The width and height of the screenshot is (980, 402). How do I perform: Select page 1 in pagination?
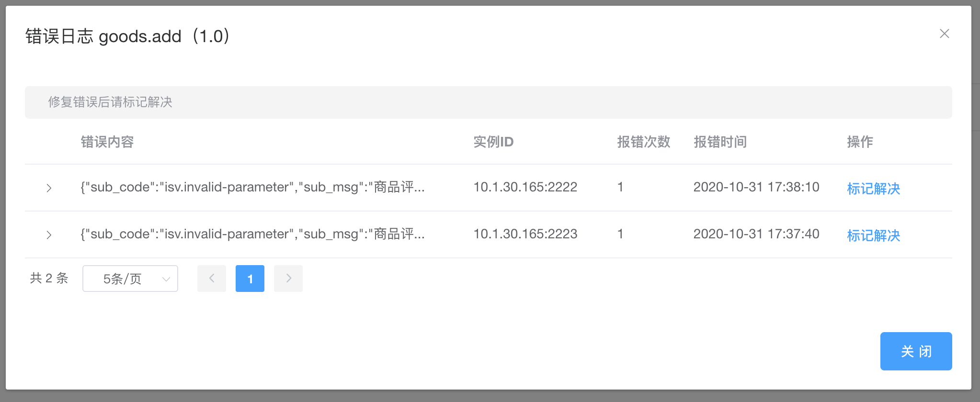tap(250, 279)
